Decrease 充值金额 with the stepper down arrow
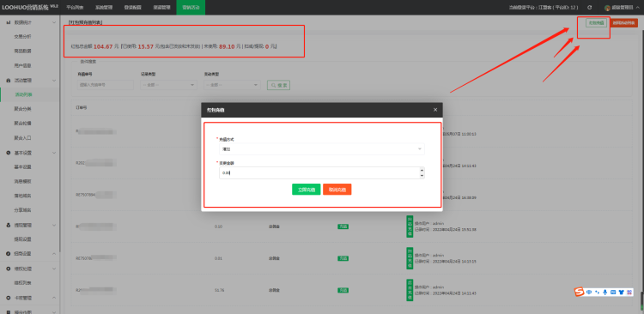This screenshot has height=314, width=644. pos(422,176)
